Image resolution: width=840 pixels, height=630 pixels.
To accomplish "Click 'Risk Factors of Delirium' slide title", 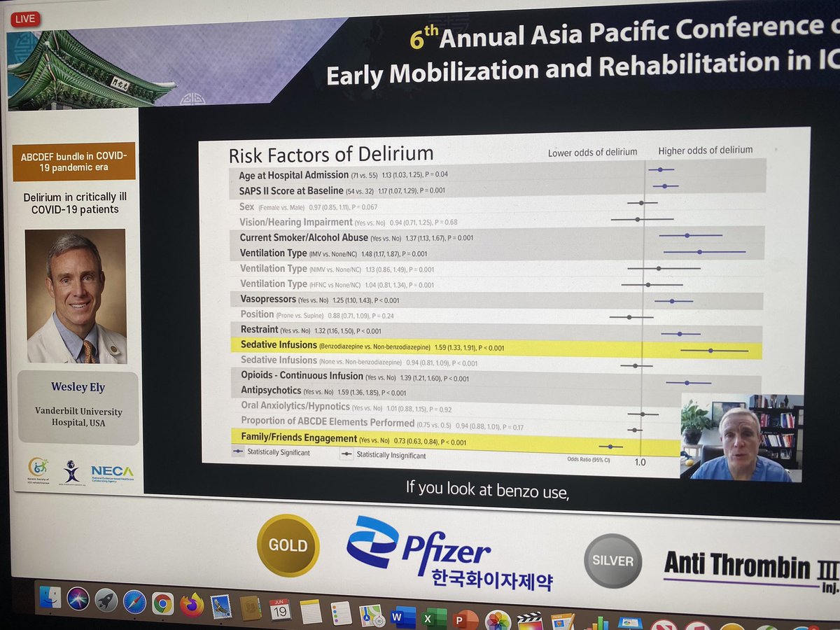I will coord(331,153).
